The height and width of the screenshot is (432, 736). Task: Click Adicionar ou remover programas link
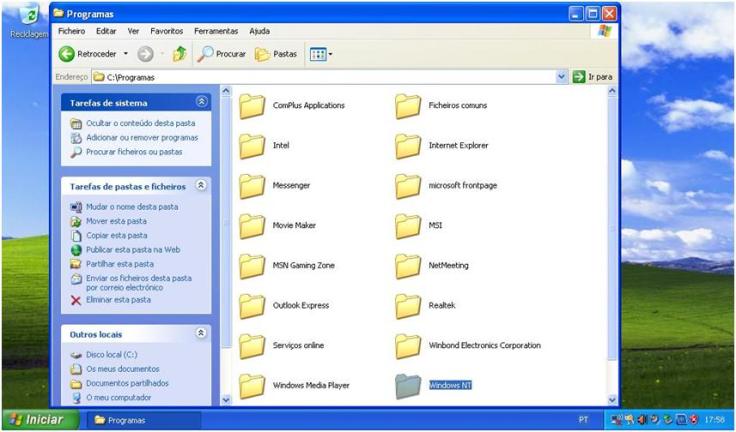(x=141, y=138)
